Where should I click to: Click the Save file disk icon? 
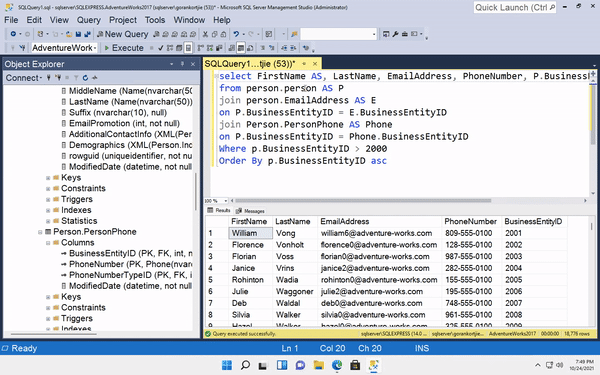coord(78,34)
